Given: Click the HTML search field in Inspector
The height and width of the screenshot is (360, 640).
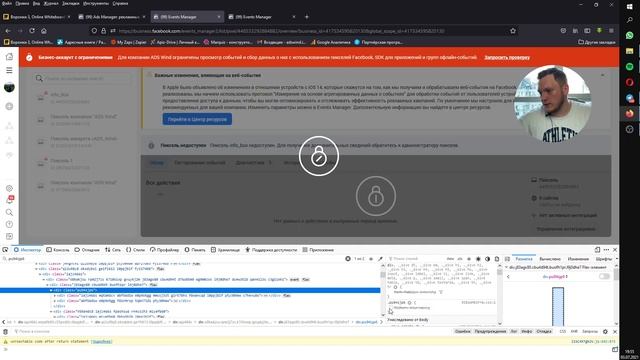Looking at the screenshot, I should (173, 259).
